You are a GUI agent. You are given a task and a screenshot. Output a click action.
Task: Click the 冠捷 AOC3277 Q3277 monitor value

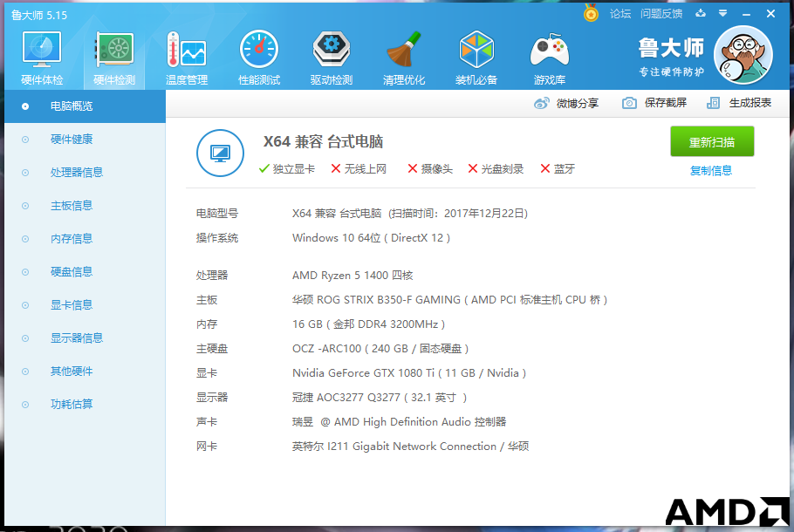(x=380, y=398)
